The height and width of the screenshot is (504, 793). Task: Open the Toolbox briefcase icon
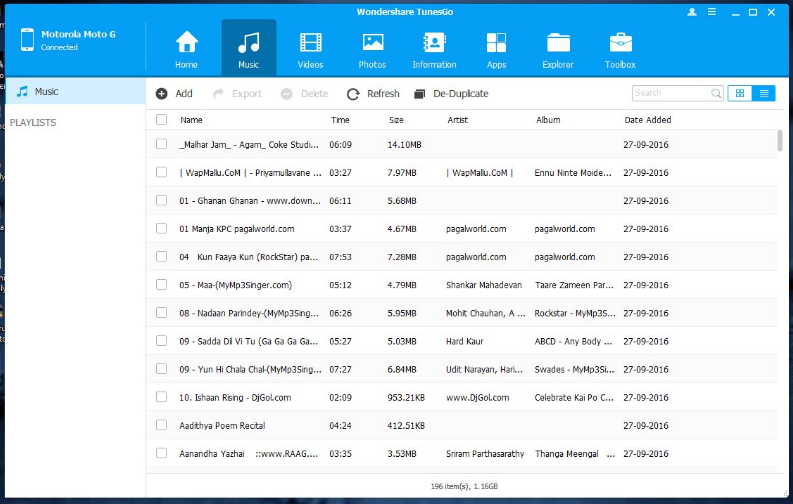[x=620, y=43]
